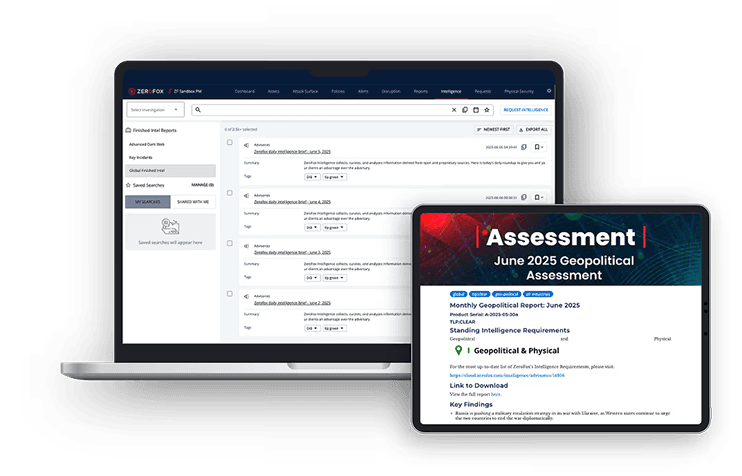Save search with the star icon
The height and width of the screenshot is (476, 742).
coord(486,110)
